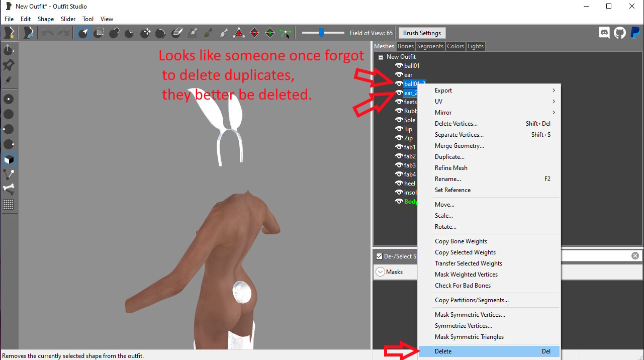Click the New Project star icon
Viewport: 644px width, 360px height.
coord(9,33)
